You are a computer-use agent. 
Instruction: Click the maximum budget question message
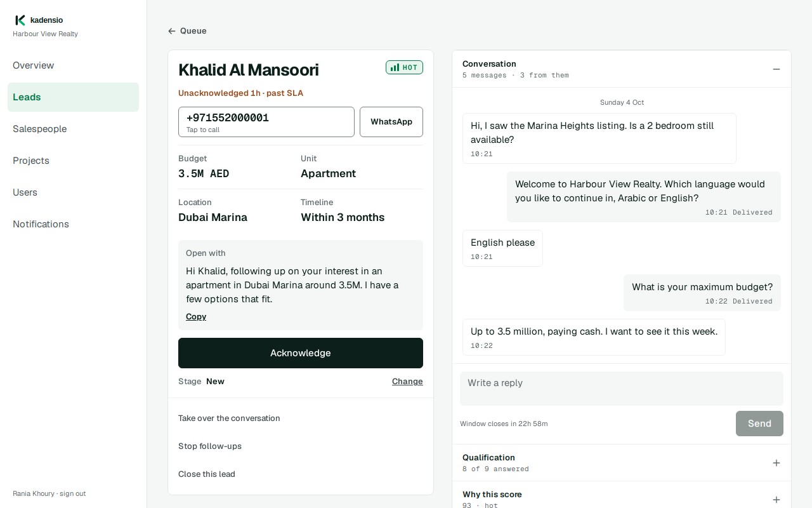pyautogui.click(x=702, y=293)
